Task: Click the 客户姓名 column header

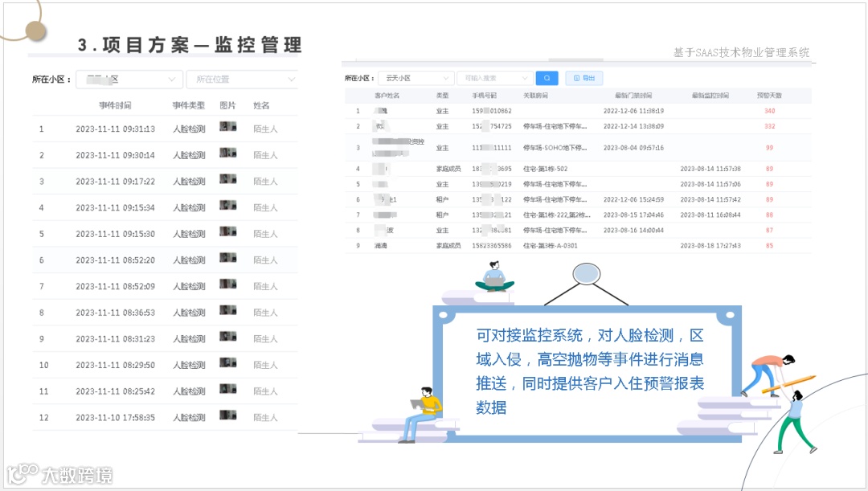Action: coord(387,95)
